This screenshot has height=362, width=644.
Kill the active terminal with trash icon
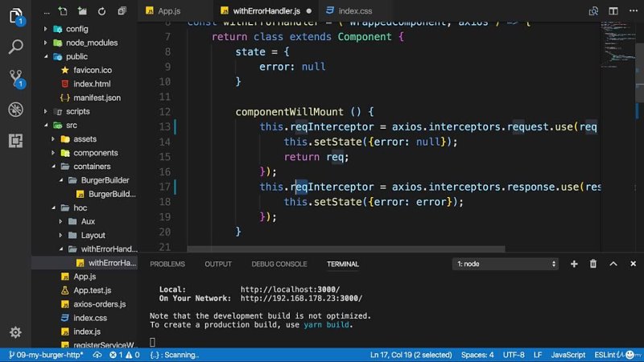point(593,264)
